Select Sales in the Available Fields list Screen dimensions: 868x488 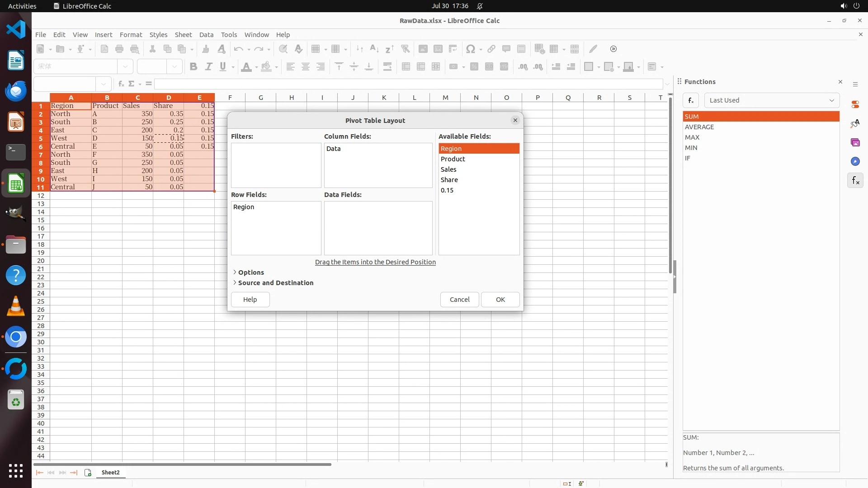coord(448,169)
